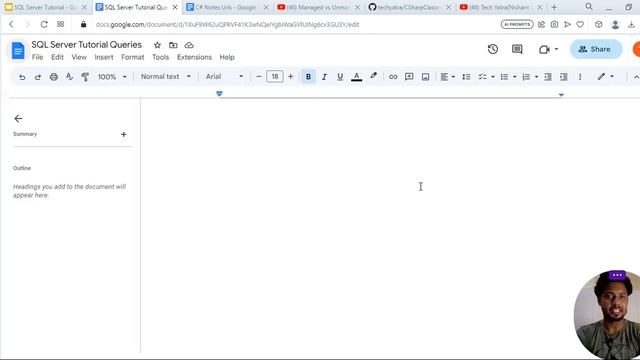Open the 100% zoom dropdown

[x=112, y=77]
